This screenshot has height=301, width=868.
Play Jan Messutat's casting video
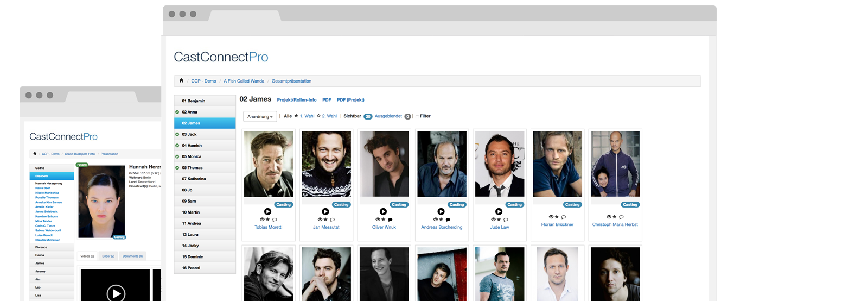(325, 212)
